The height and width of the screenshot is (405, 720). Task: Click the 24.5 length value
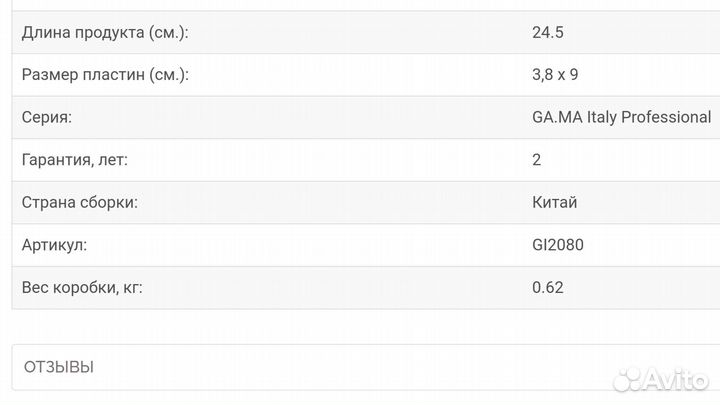549,33
